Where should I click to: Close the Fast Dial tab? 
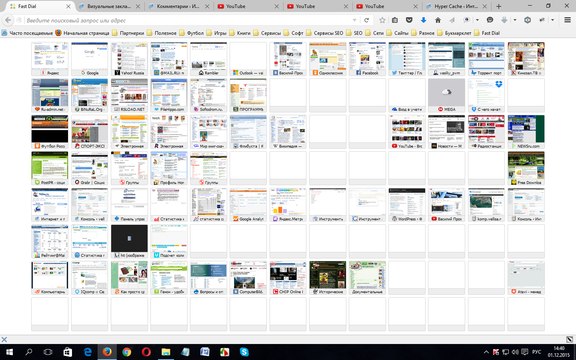click(x=68, y=6)
